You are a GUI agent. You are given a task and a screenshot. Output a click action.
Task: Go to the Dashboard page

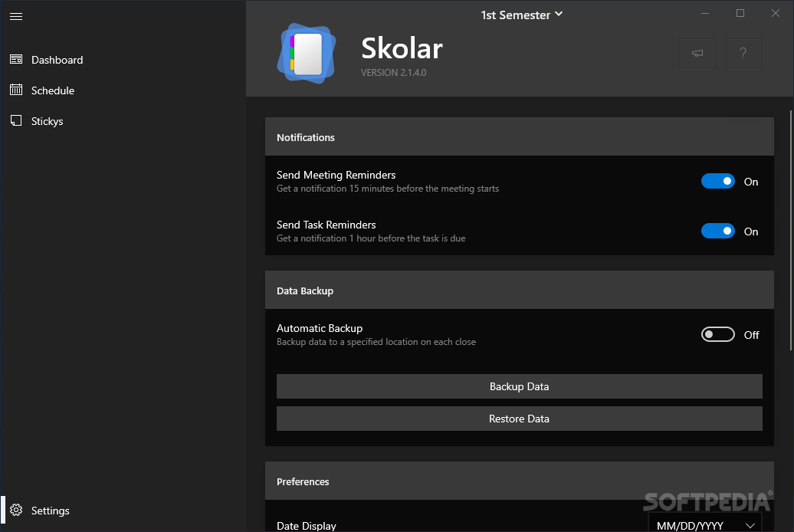(x=123, y=60)
